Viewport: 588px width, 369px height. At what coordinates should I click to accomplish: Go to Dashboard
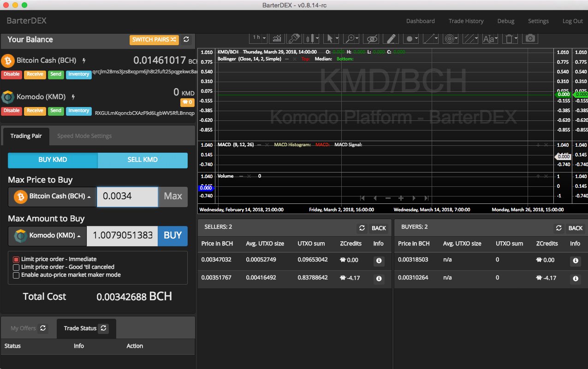pos(420,21)
